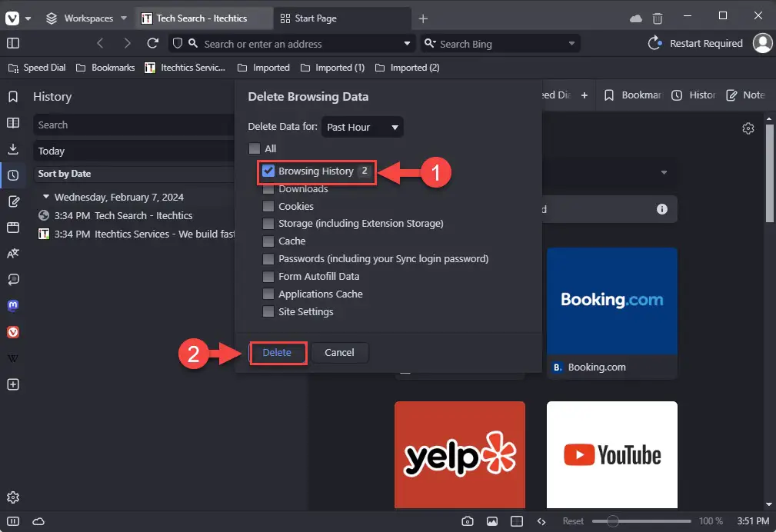Check the All checkbox

pyautogui.click(x=255, y=148)
